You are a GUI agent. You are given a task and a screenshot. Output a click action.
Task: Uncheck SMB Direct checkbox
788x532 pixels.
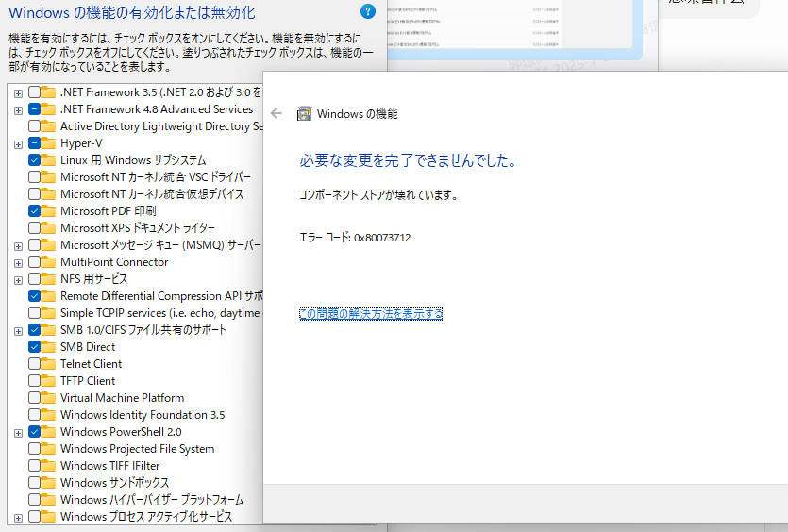pyautogui.click(x=34, y=346)
